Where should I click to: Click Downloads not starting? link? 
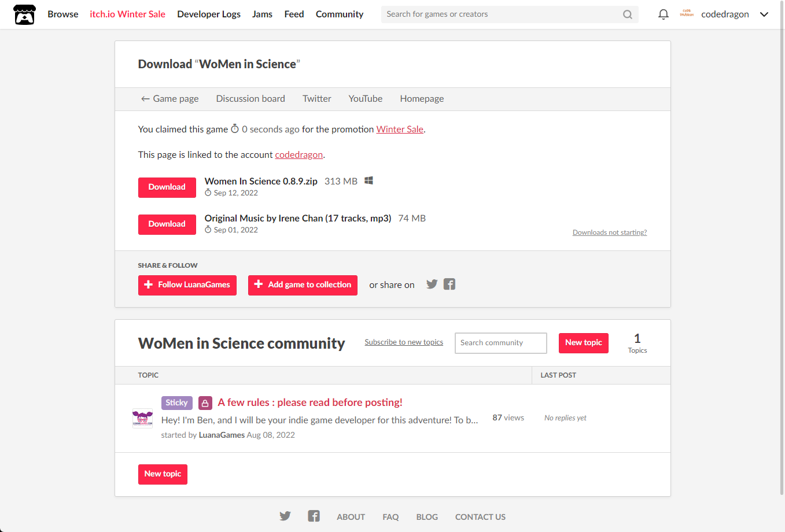tap(610, 232)
